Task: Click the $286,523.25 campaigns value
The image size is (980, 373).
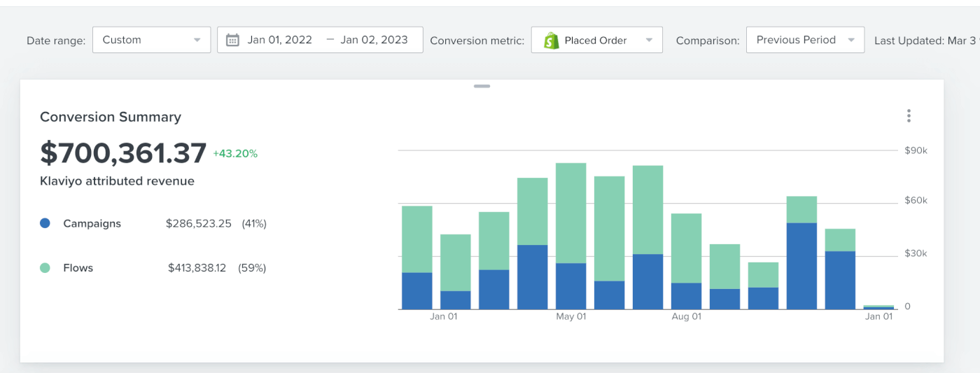Action: coord(198,223)
